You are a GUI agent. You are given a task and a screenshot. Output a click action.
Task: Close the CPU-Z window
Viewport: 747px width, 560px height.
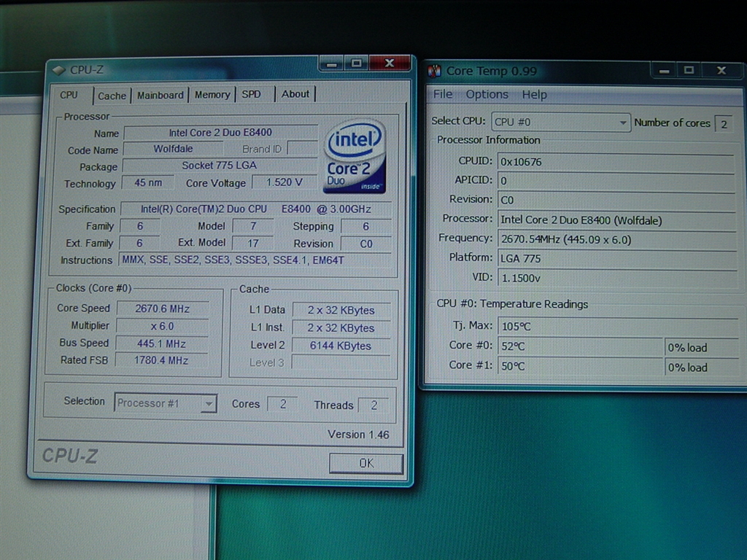(389, 63)
